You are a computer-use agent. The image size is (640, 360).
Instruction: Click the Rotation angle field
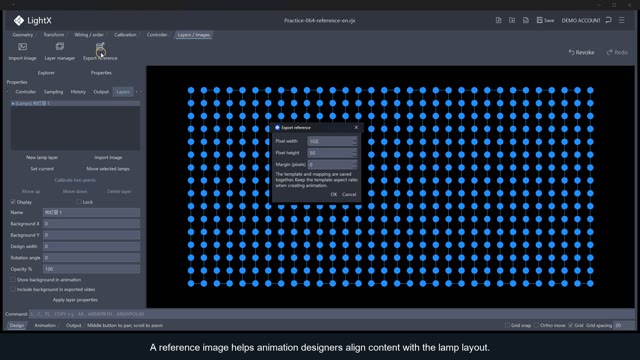[x=91, y=258]
